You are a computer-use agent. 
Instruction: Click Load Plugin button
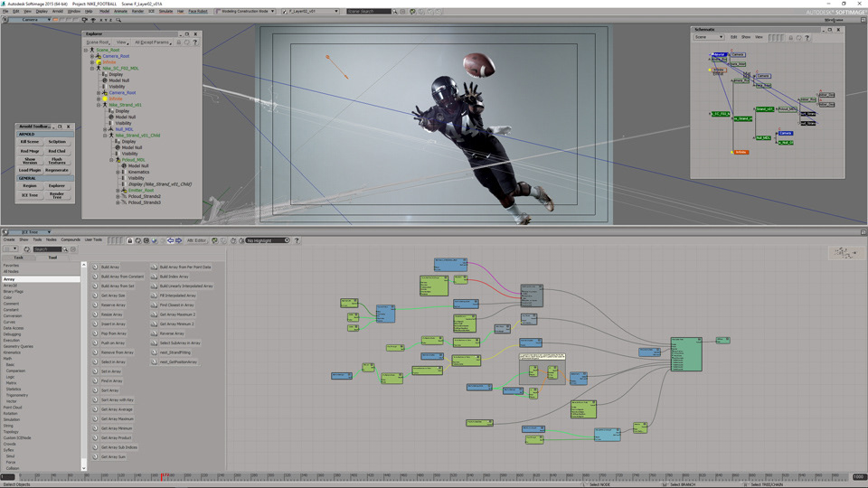point(30,171)
